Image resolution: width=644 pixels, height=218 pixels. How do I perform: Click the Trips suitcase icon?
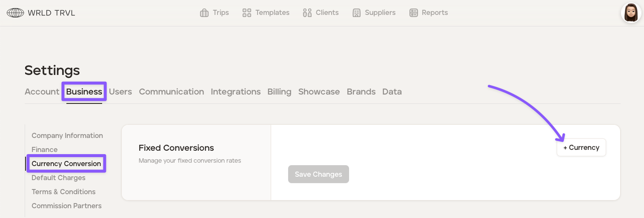coord(204,13)
